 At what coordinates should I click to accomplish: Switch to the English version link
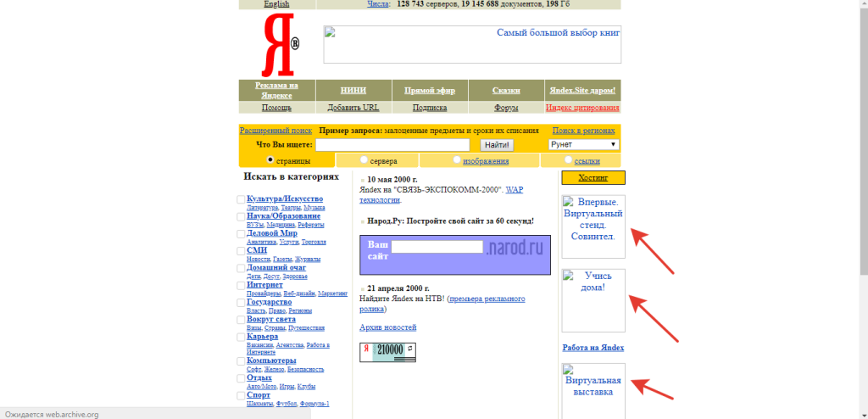[276, 4]
